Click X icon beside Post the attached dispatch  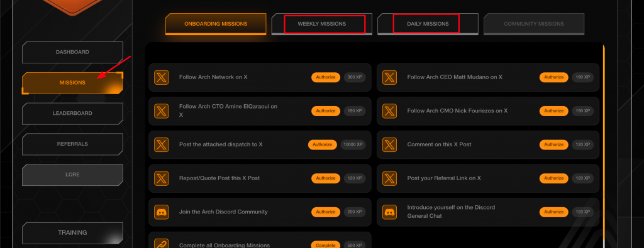(162, 144)
